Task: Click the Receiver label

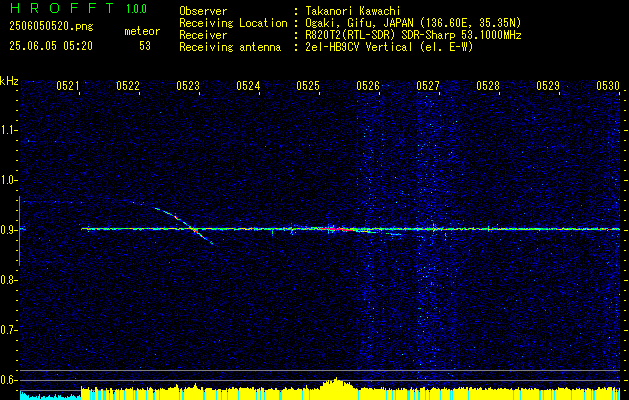Action: coord(203,35)
